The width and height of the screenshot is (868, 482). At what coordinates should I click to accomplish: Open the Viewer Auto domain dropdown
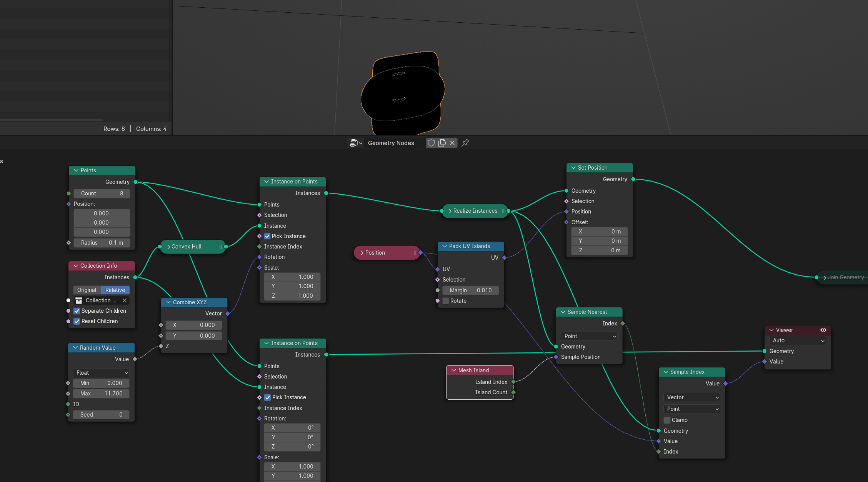(798, 340)
